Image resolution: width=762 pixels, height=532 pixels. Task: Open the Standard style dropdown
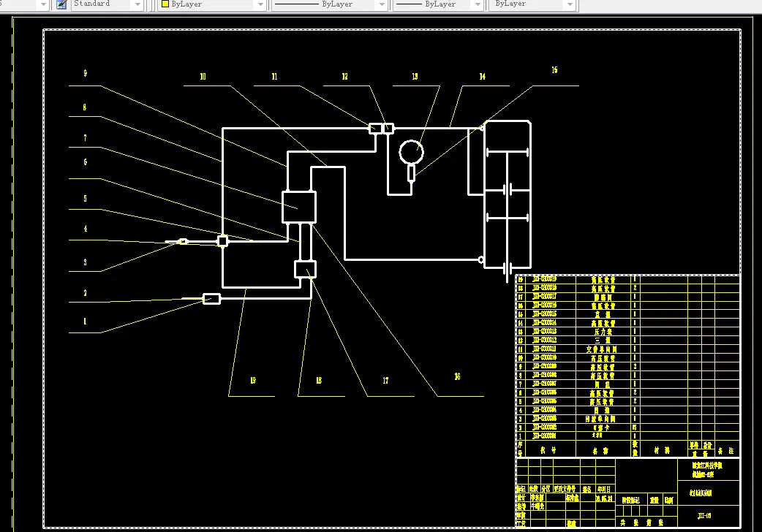pyautogui.click(x=137, y=4)
